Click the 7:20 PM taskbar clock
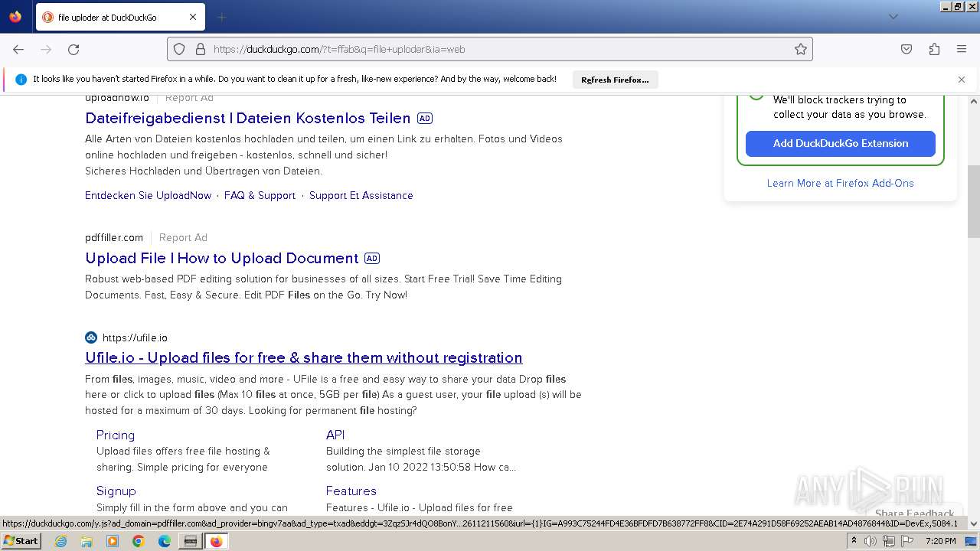980x551 pixels. coord(940,541)
